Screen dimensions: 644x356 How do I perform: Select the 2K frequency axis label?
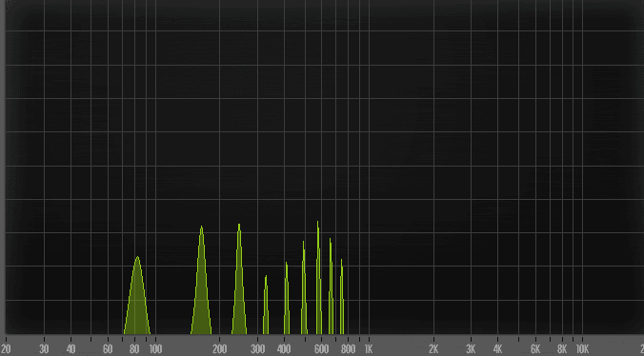(x=433, y=349)
